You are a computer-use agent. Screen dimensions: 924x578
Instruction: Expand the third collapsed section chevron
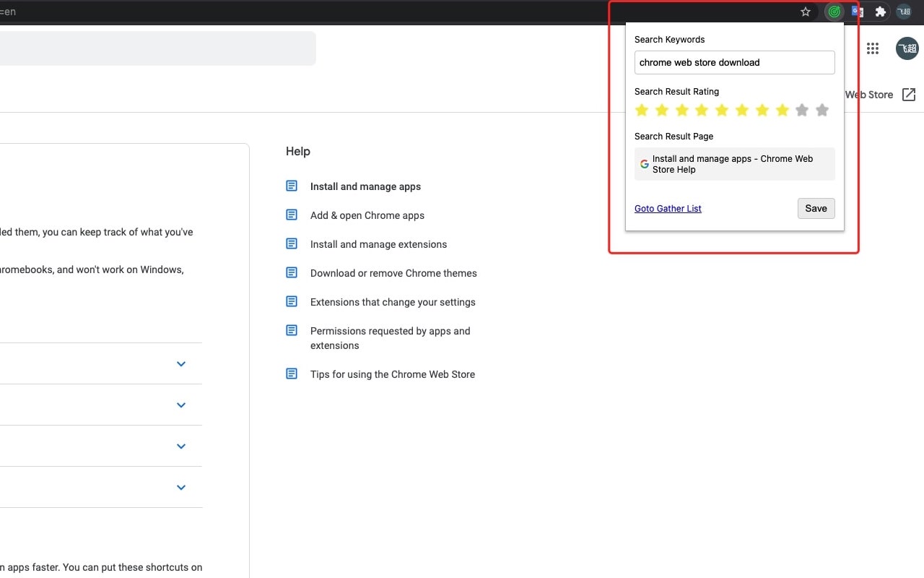(181, 447)
